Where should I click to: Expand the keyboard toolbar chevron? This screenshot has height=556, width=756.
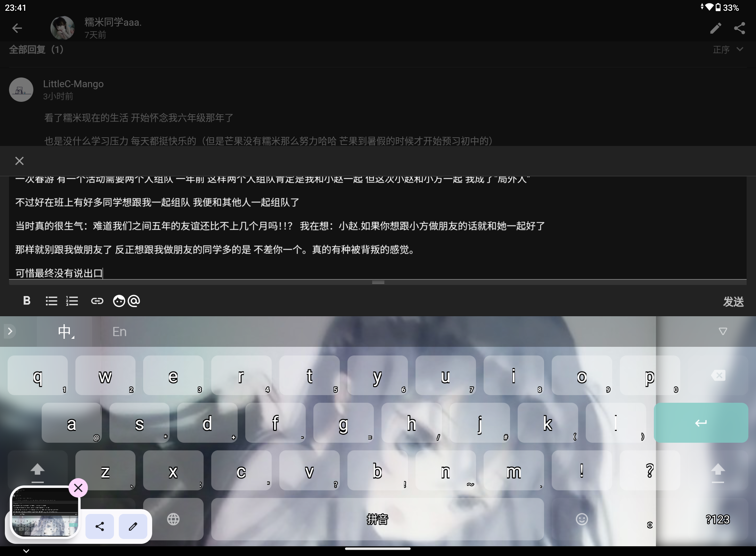pyautogui.click(x=10, y=332)
